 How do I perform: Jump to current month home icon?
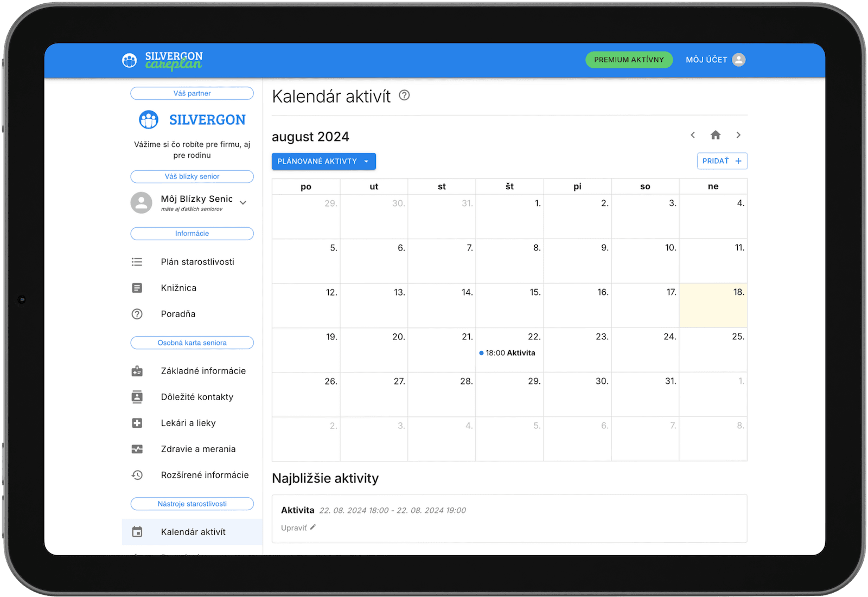716,135
